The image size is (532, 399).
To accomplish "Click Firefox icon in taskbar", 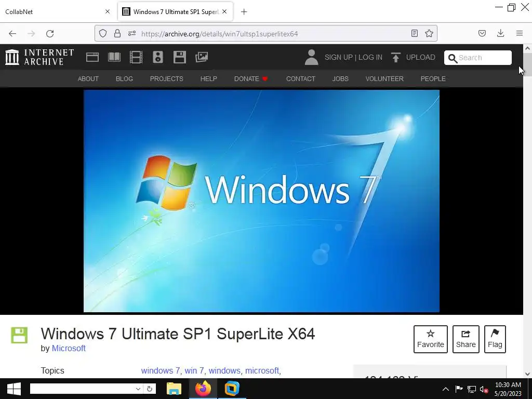I will point(203,389).
